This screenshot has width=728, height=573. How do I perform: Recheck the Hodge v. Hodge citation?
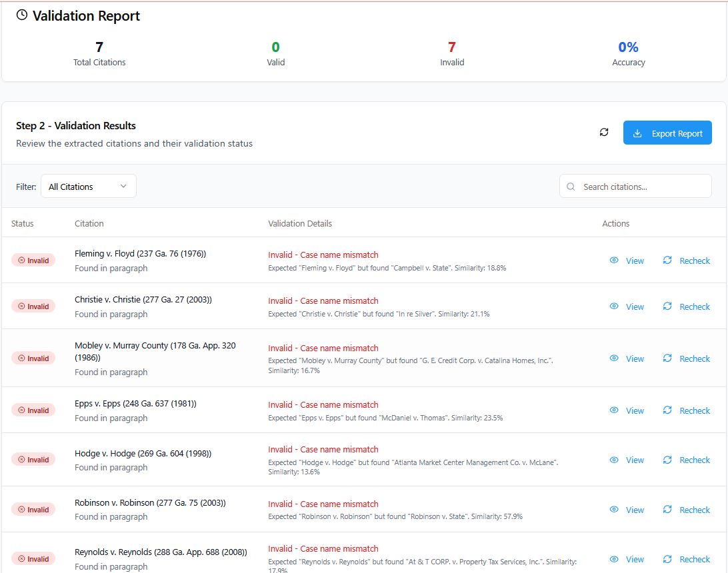pos(686,460)
